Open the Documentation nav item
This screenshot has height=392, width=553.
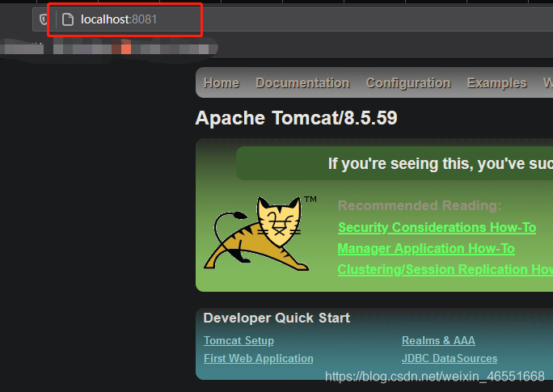click(302, 82)
